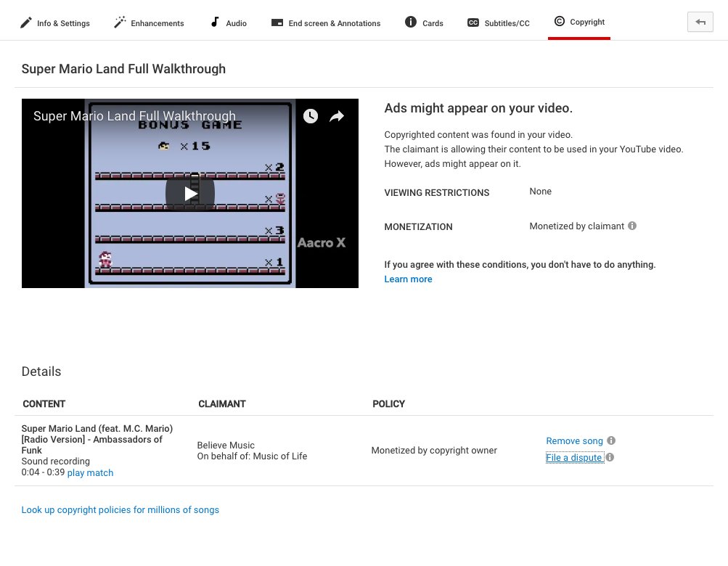Click the info icon next to Remove song

click(611, 440)
